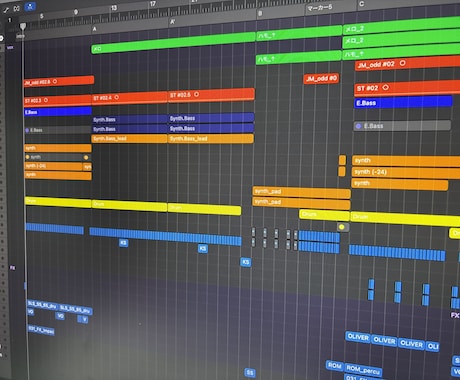Screen dimensions: 460x380
Task: Select the short ROM region
Action: pos(335,366)
